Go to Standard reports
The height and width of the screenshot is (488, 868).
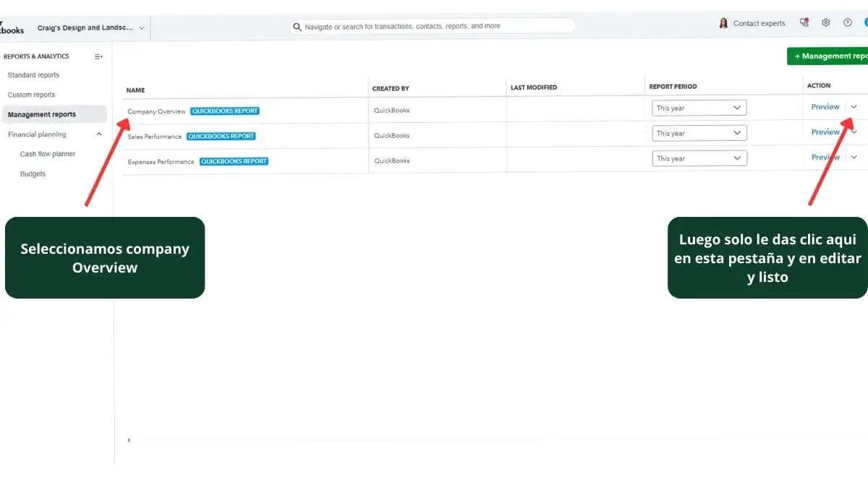click(33, 75)
